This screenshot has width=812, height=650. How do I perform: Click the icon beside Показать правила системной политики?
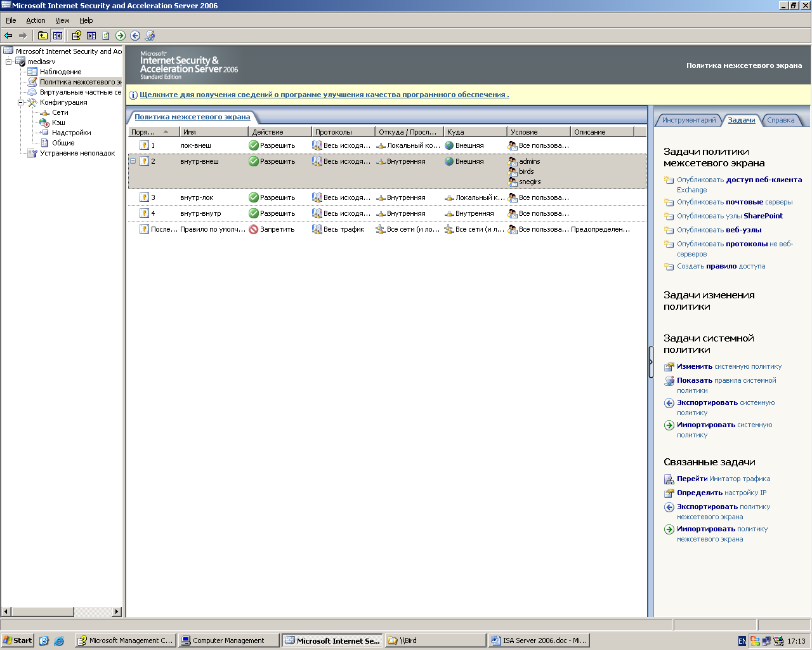tap(669, 381)
